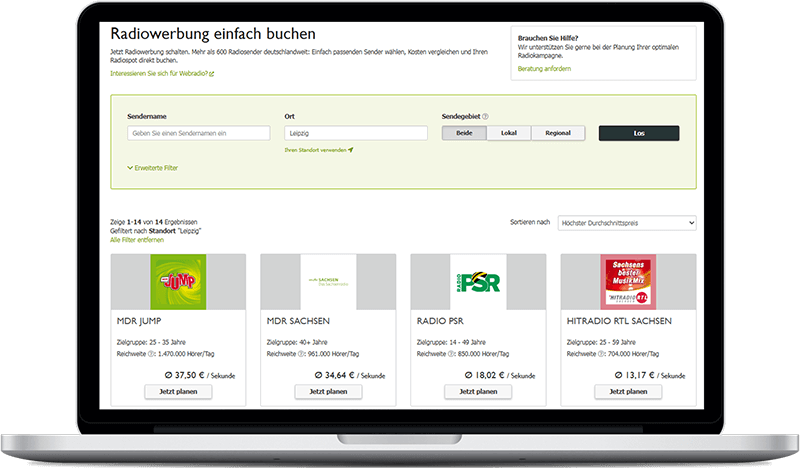
Task: Click Jetzt planen for MDR JUMP
Action: 178,391
